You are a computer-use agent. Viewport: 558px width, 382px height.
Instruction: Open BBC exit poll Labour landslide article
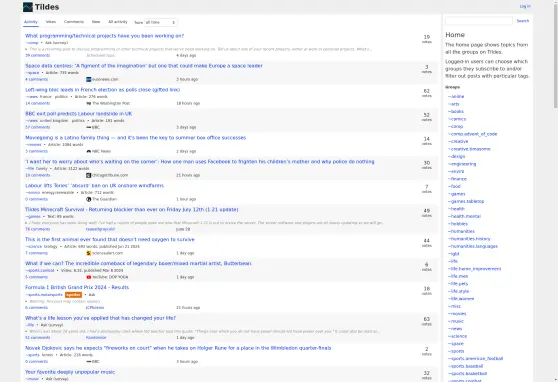78,114
